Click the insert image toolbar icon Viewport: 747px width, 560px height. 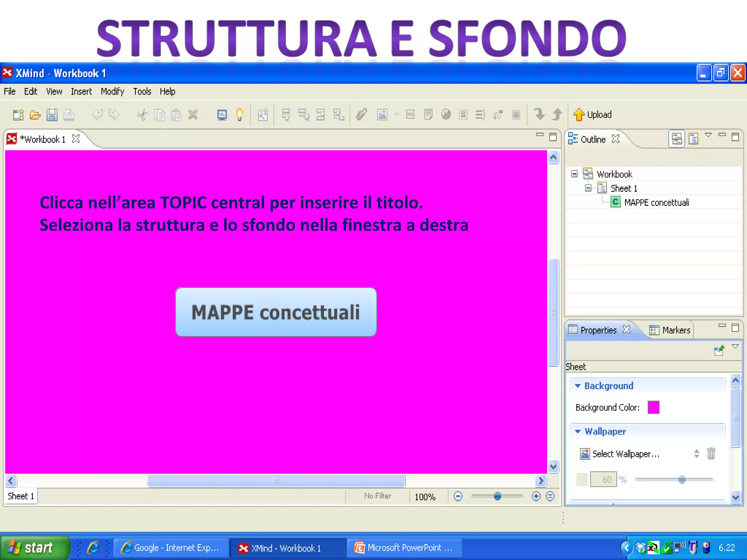382,115
